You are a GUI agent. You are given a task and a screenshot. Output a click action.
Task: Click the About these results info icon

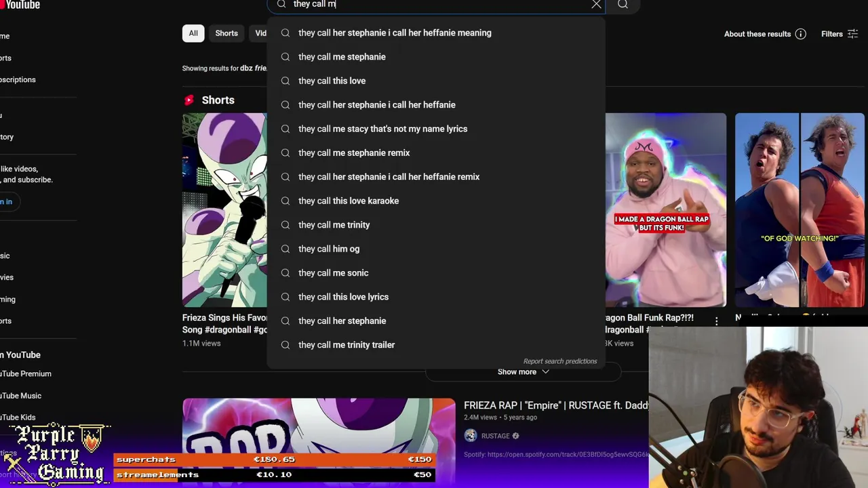point(801,34)
